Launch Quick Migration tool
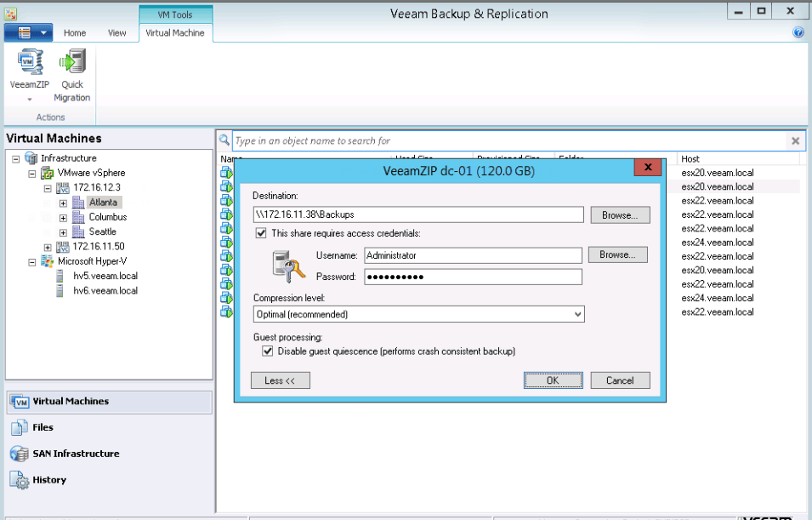Viewport: 812px width, 520px height. click(x=72, y=75)
